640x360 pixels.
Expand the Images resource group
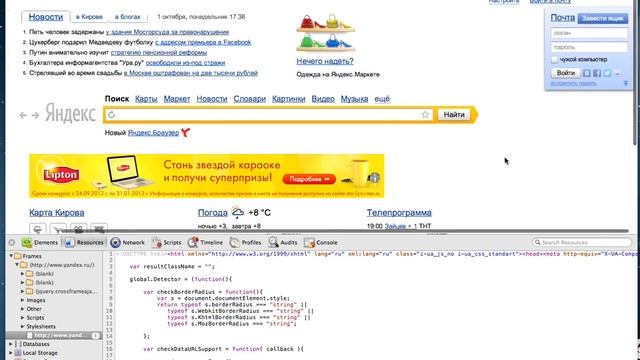[22, 300]
